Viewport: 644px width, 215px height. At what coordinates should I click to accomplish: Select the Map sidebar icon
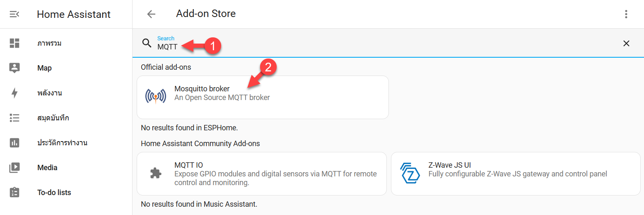(14, 68)
